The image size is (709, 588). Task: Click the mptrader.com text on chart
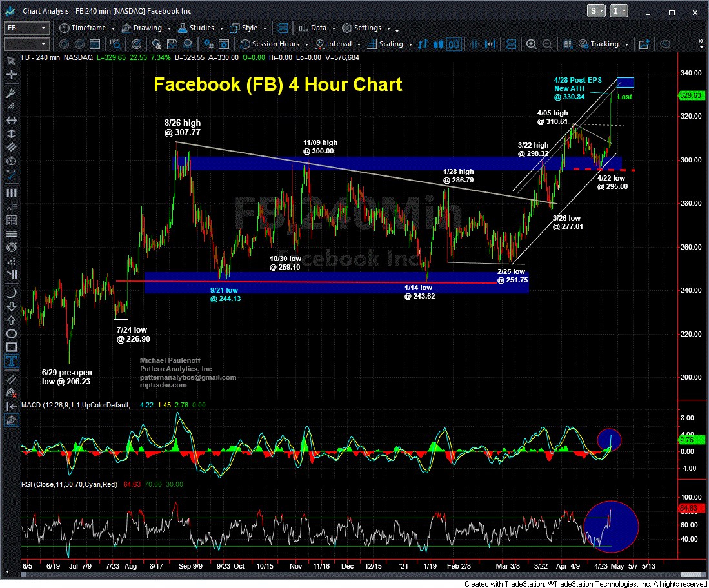(x=163, y=385)
